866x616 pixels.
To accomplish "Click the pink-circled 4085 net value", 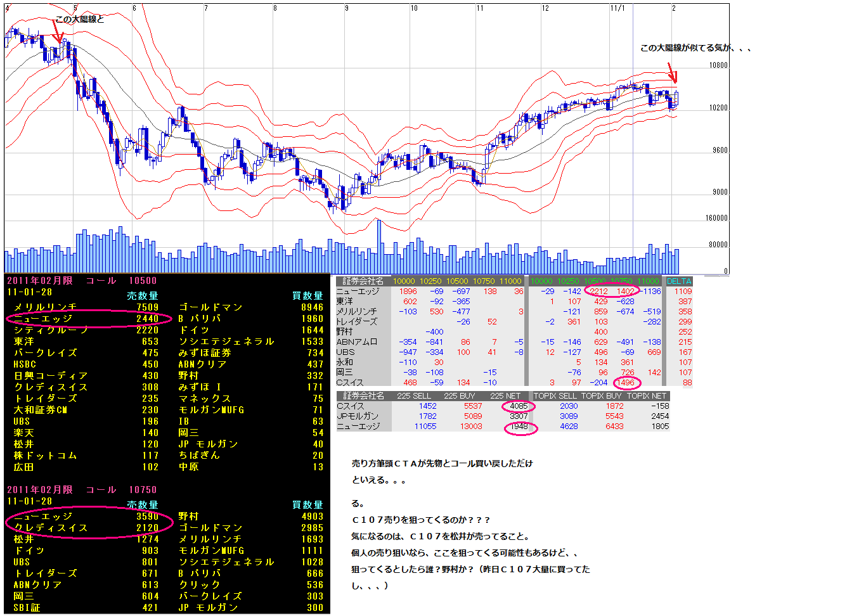I will point(519,406).
